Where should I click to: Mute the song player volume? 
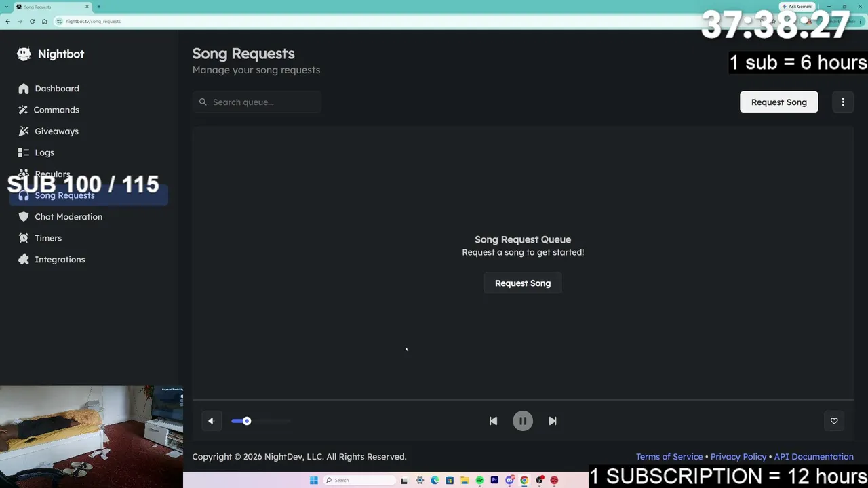[x=212, y=421]
